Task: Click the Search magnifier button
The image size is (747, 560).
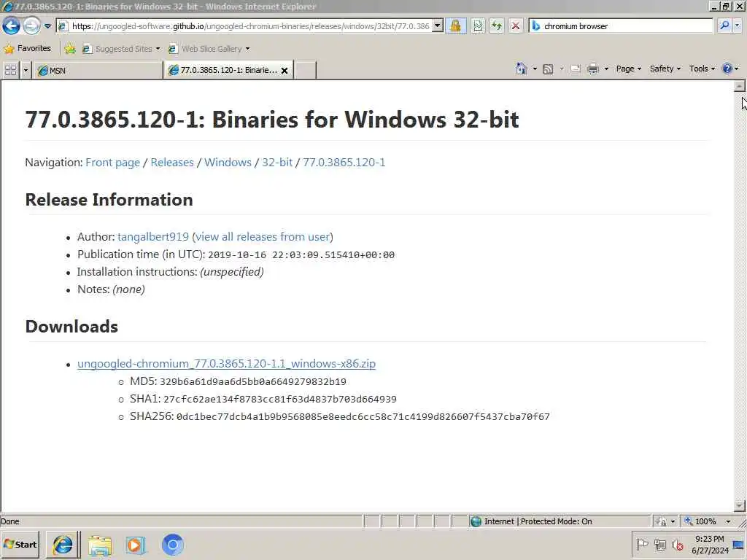Action: click(x=724, y=26)
